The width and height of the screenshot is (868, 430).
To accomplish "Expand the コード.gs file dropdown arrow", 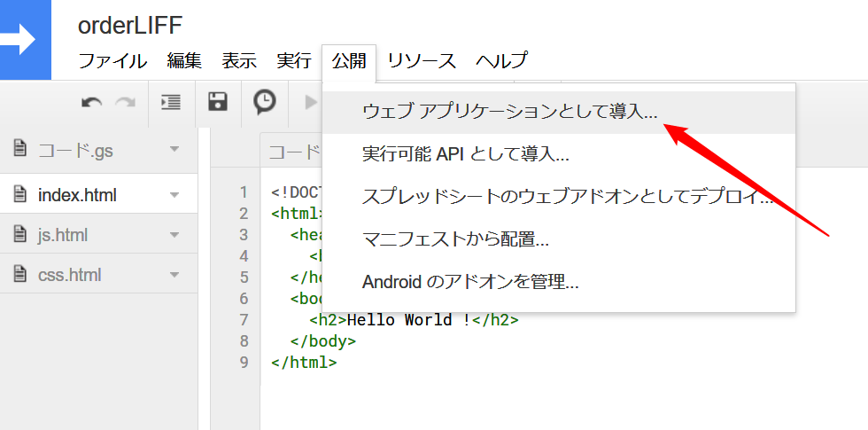I will [x=174, y=149].
